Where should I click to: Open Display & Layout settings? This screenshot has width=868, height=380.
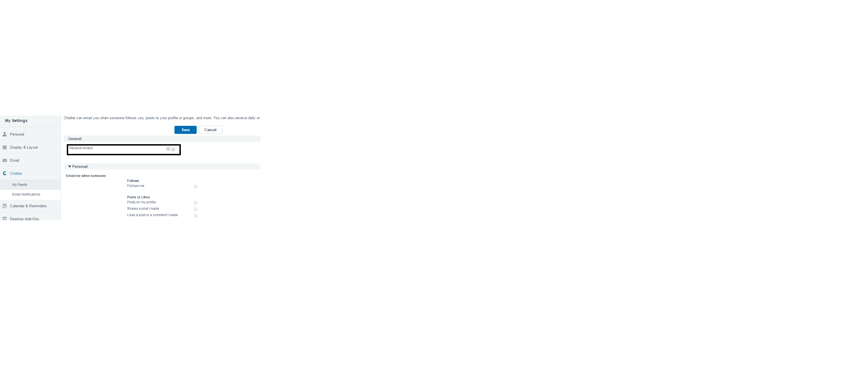pyautogui.click(x=30, y=147)
